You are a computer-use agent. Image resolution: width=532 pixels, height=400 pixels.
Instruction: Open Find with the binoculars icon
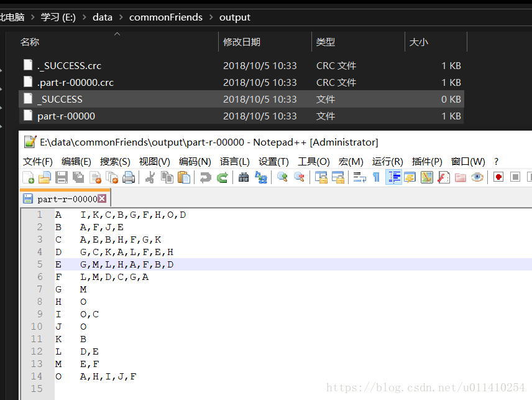(x=244, y=177)
